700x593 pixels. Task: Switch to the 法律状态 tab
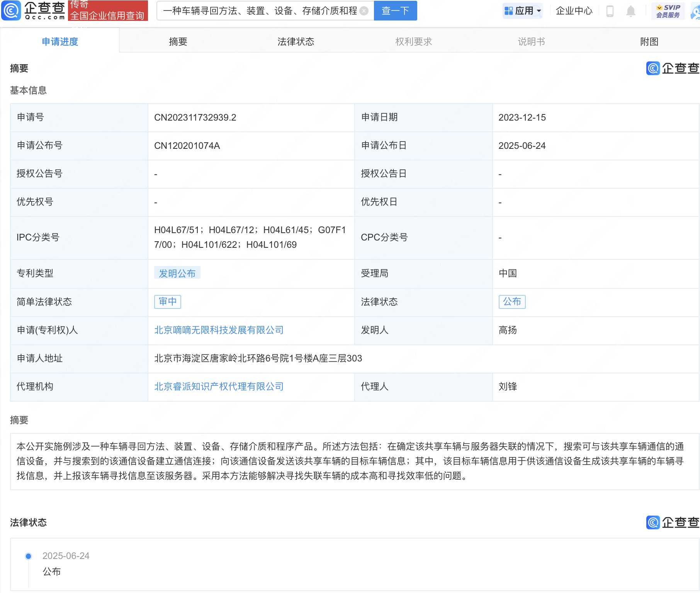pos(296,42)
